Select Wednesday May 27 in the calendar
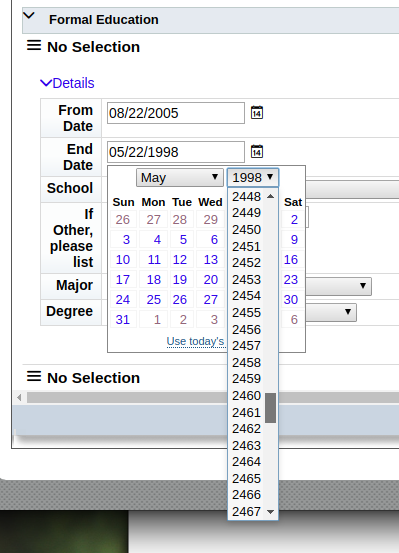This screenshot has width=399, height=553. tap(211, 300)
